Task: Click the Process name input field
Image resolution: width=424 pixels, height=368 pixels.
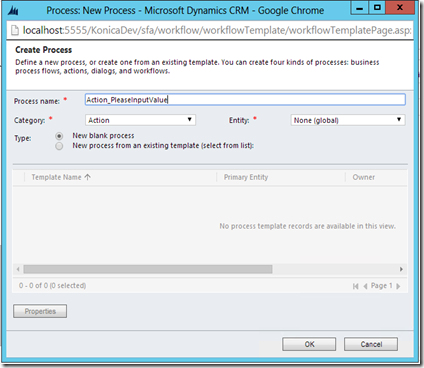Action: point(245,100)
